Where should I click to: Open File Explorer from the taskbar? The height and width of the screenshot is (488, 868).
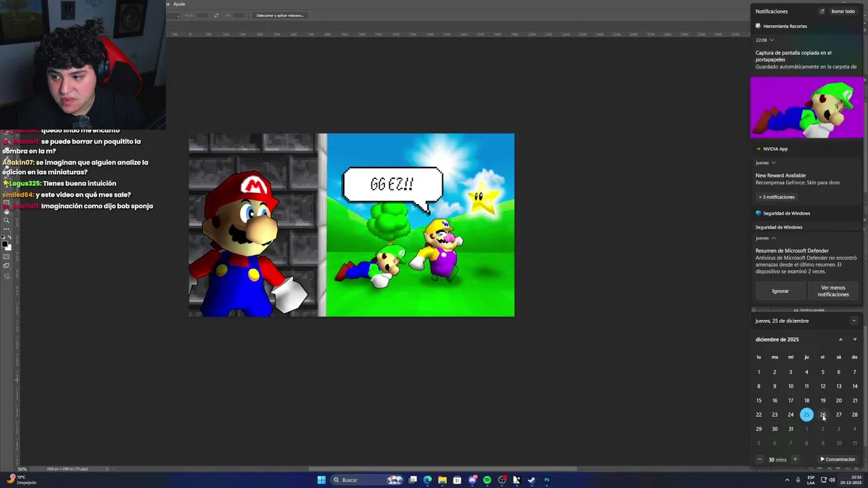442,480
